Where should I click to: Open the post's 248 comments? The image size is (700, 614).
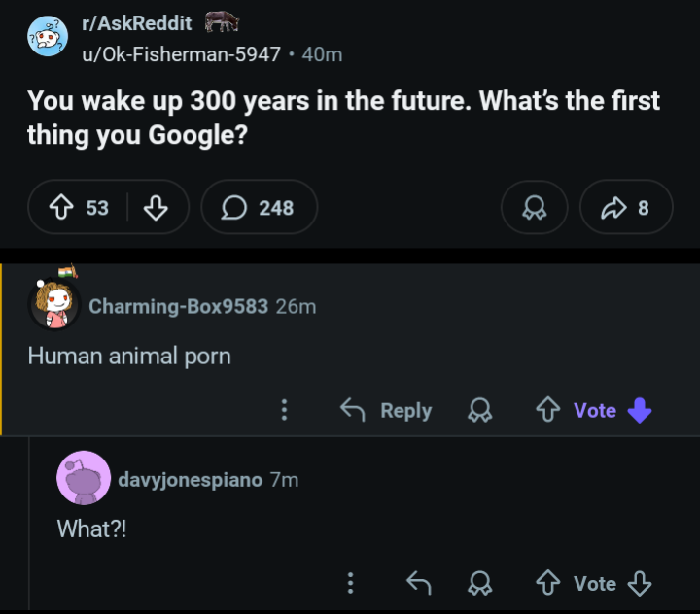(x=259, y=207)
